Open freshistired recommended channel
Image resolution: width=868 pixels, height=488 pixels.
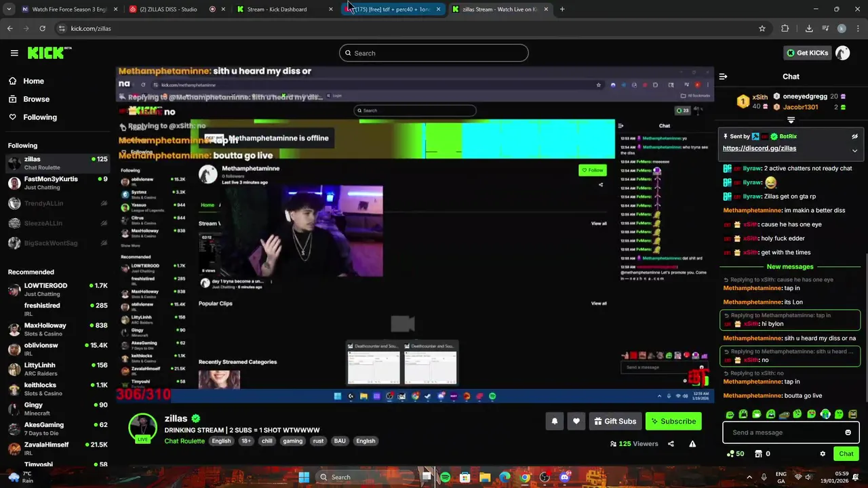pyautogui.click(x=57, y=310)
